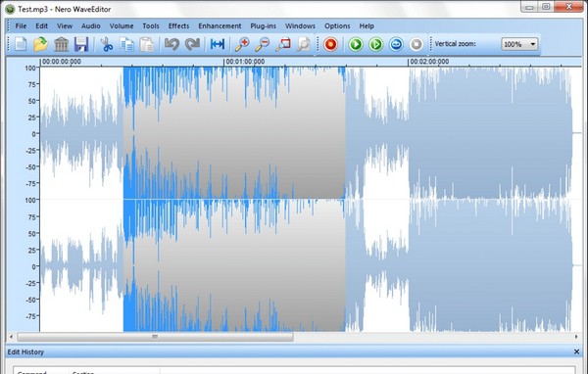Open the Tools menu
The height and width of the screenshot is (374, 588).
(151, 25)
